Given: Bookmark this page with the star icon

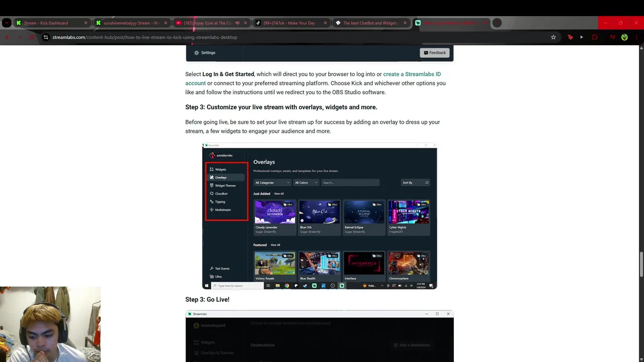Looking at the screenshot, I should 553,37.
